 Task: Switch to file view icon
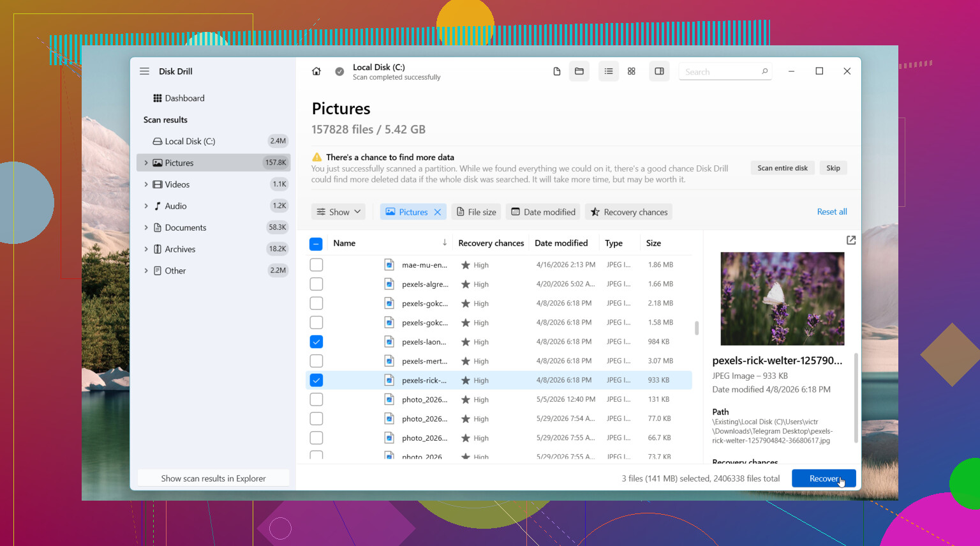coord(557,72)
